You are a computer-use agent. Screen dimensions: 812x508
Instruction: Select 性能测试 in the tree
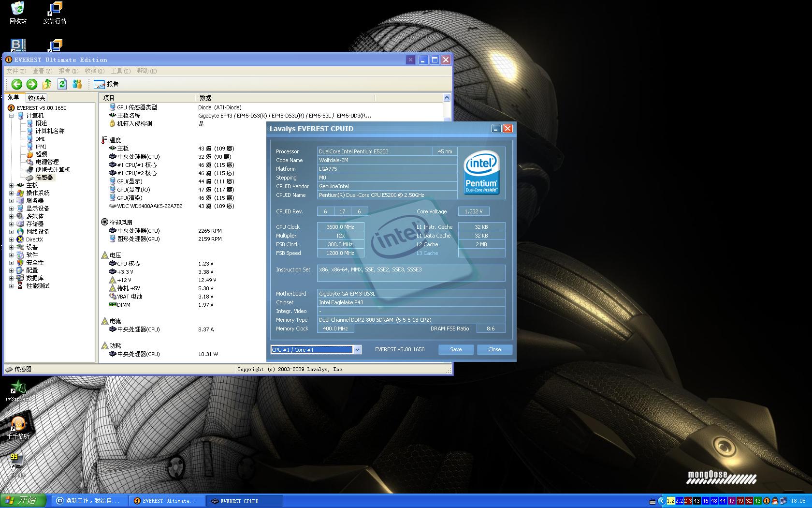[x=38, y=286]
